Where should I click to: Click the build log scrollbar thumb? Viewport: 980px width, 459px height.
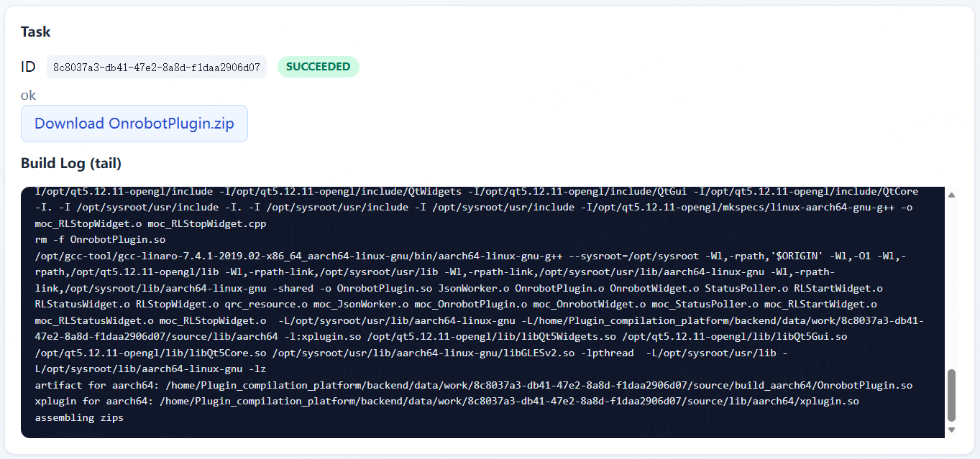point(952,395)
